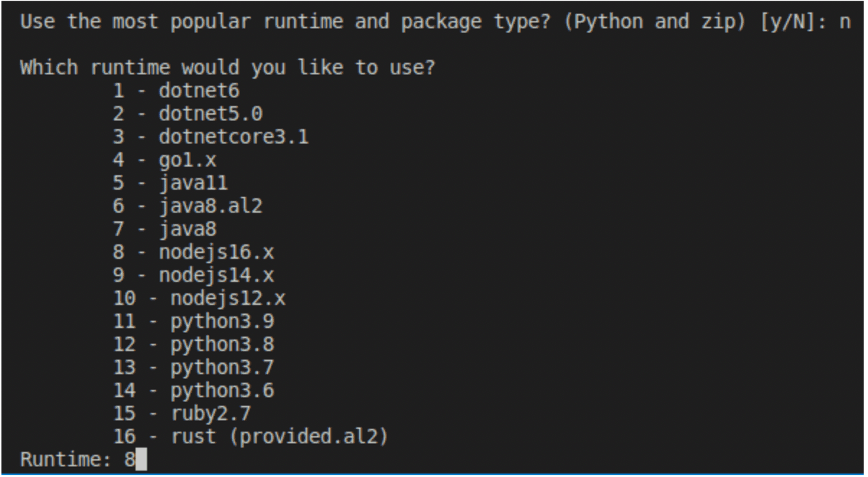Click the "Use the most popular runtime" question line
The height and width of the screenshot is (477, 868).
(435, 22)
